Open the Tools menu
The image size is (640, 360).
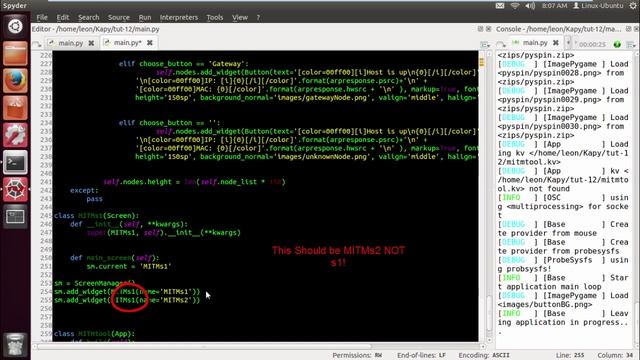[x=214, y=18]
